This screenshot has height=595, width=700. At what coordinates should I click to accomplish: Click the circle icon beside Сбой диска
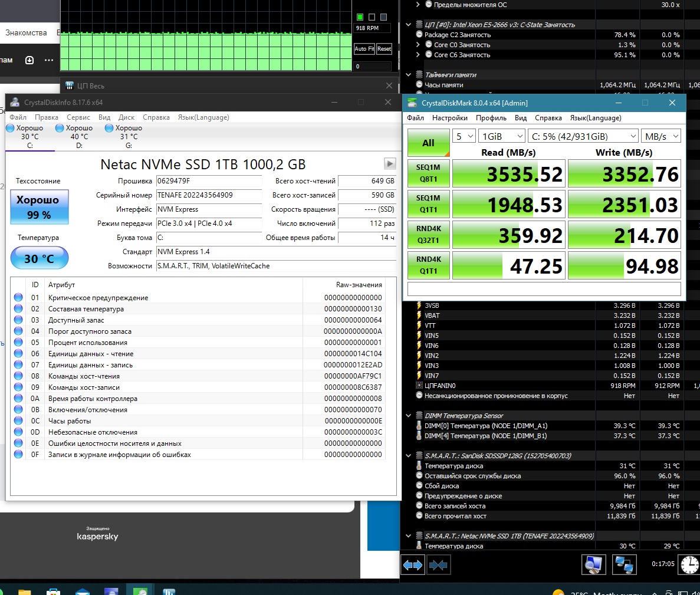click(419, 485)
